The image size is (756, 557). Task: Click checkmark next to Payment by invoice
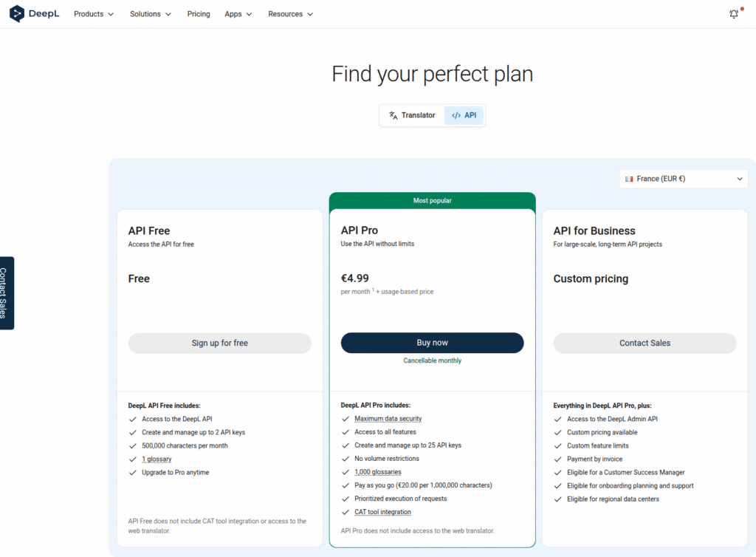point(557,459)
